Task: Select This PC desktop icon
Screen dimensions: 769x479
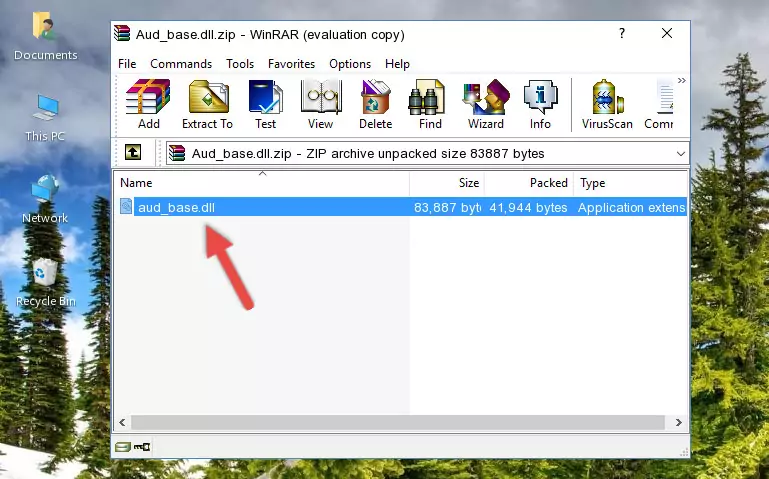Action: tap(45, 118)
